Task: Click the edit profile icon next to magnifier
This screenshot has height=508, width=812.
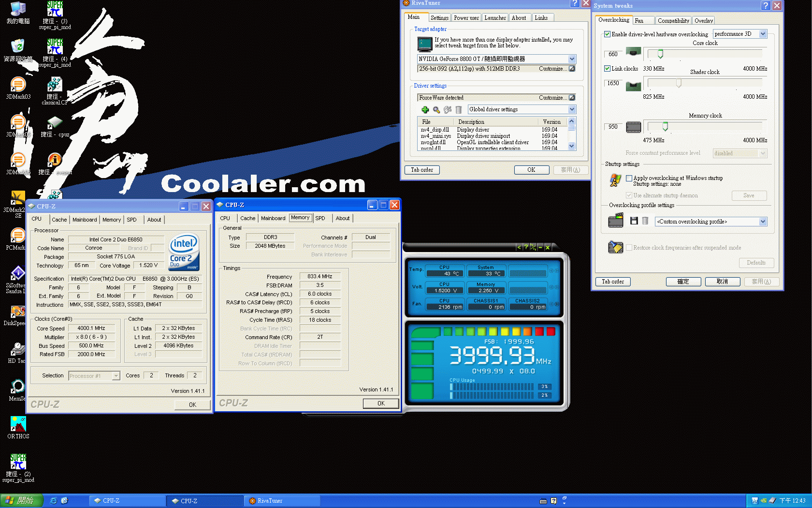Action: [448, 110]
